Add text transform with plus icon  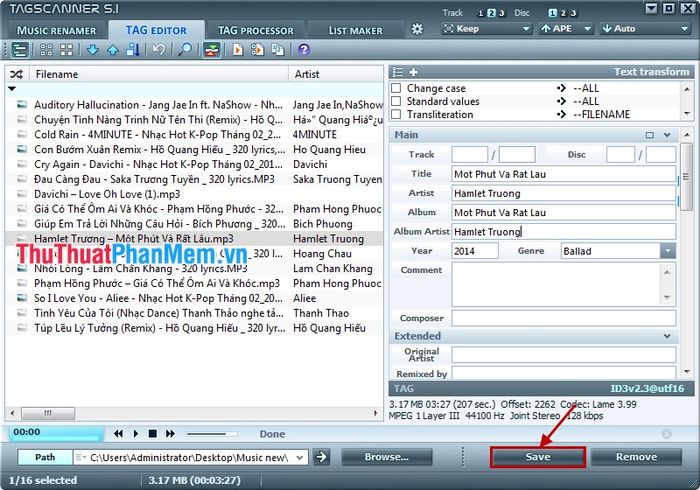413,72
